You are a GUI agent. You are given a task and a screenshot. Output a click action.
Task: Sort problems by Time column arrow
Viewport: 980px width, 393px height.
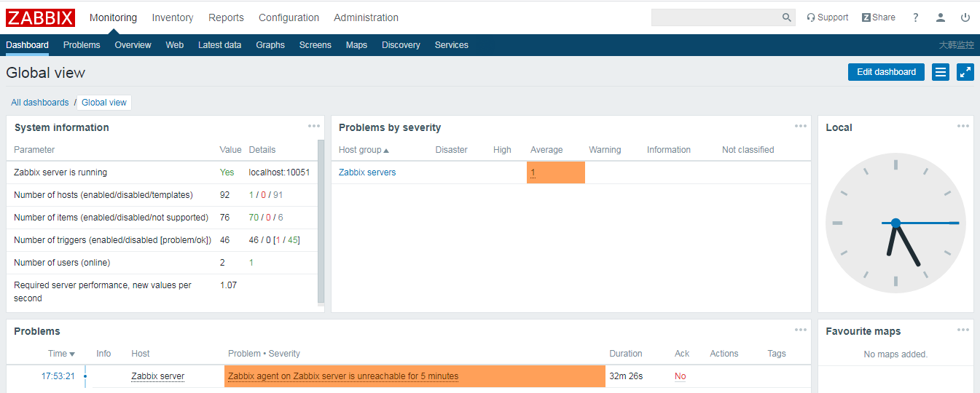72,354
